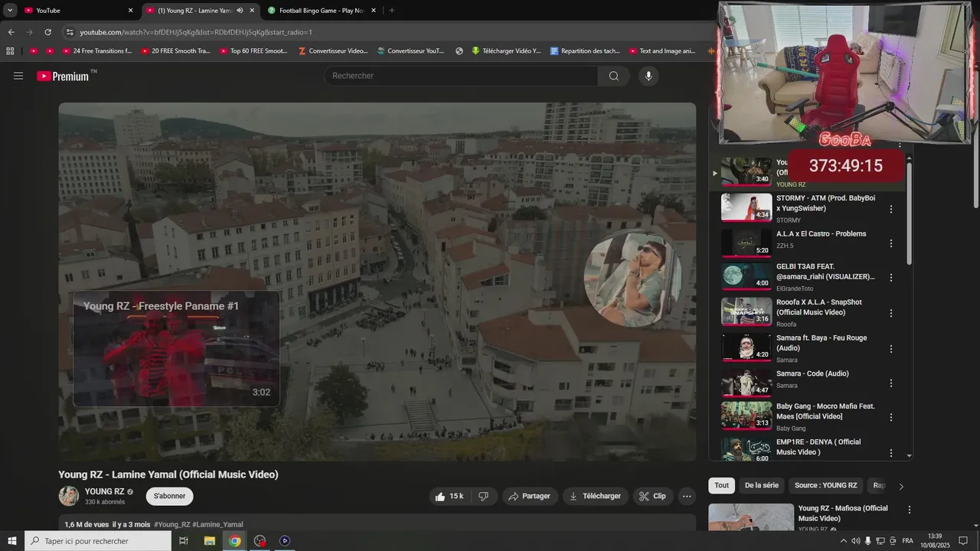Open Windows notification center
Viewport: 980px width, 551px height.
click(963, 540)
